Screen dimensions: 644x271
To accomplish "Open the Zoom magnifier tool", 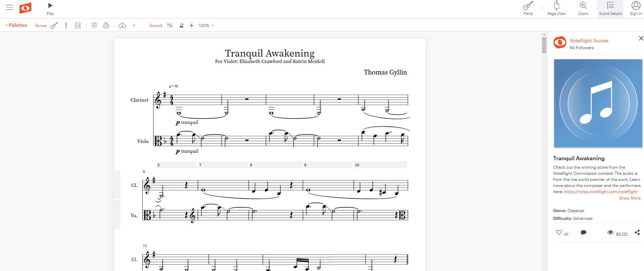I will click(x=583, y=9).
